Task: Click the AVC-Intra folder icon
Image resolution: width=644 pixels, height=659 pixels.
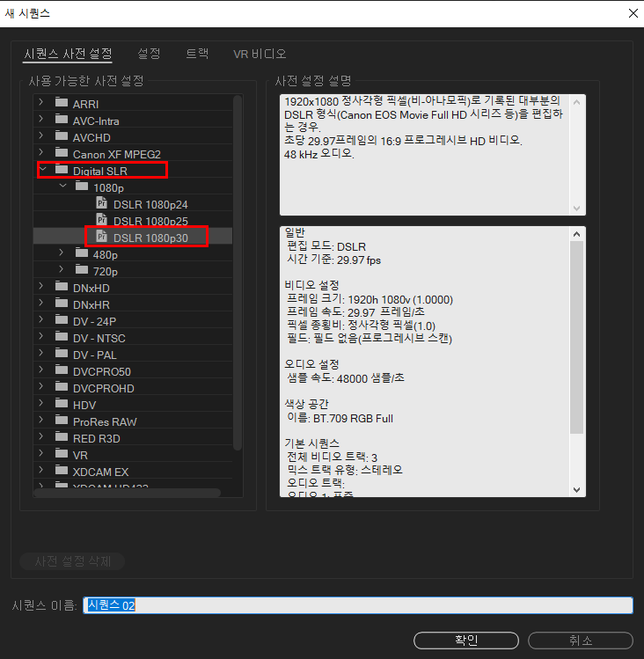Action: [x=62, y=119]
